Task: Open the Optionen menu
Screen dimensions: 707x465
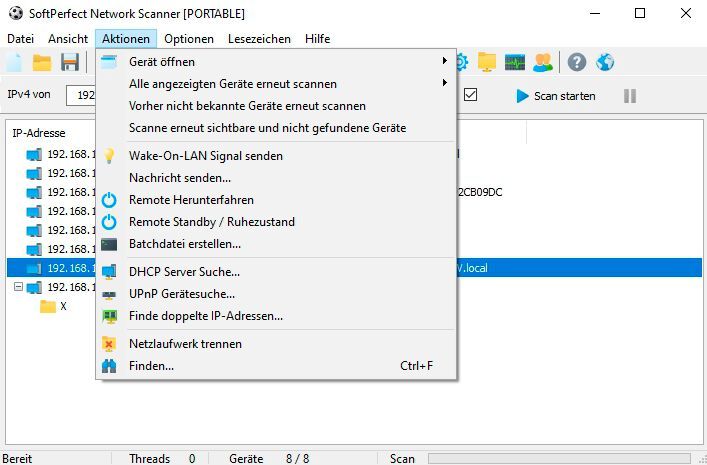Action: [189, 39]
